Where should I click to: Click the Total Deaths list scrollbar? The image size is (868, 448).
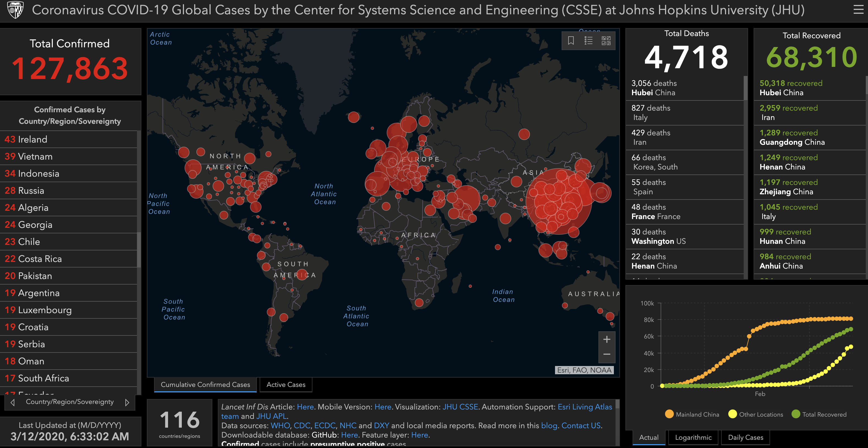pyautogui.click(x=745, y=88)
